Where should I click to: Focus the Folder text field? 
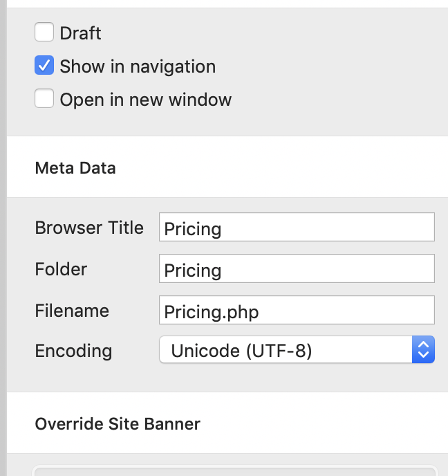coord(296,269)
